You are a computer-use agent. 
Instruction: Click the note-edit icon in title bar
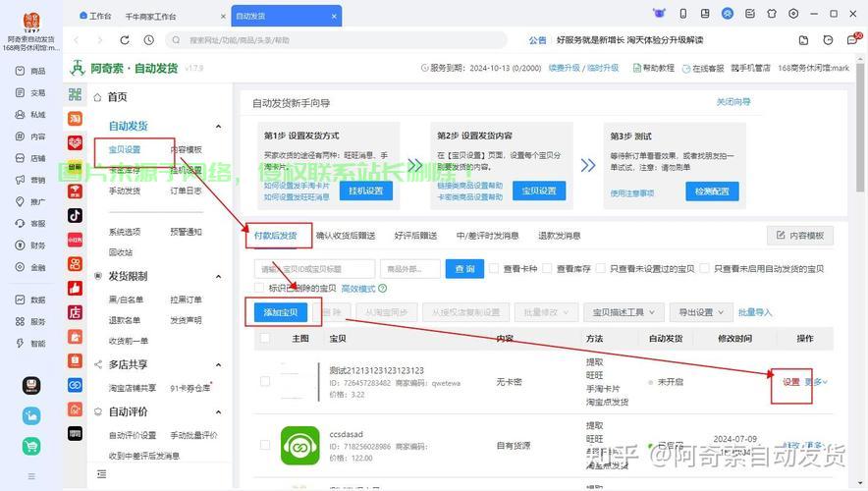pos(749,14)
